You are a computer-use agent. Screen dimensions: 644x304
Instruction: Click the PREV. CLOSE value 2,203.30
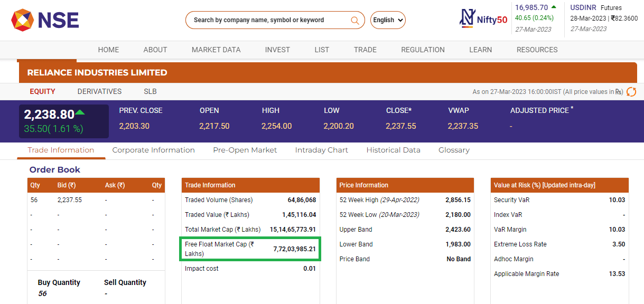pyautogui.click(x=134, y=126)
